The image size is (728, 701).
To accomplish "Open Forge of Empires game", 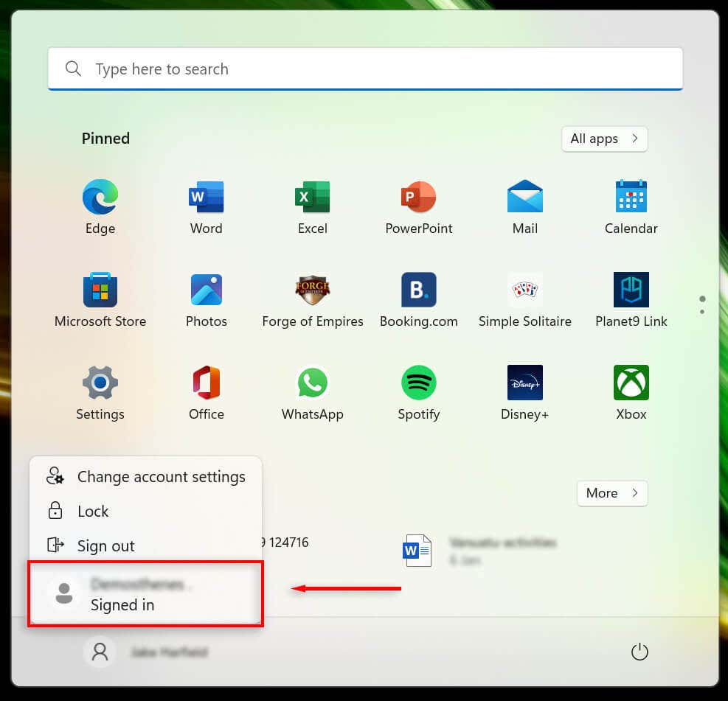I will (x=313, y=300).
